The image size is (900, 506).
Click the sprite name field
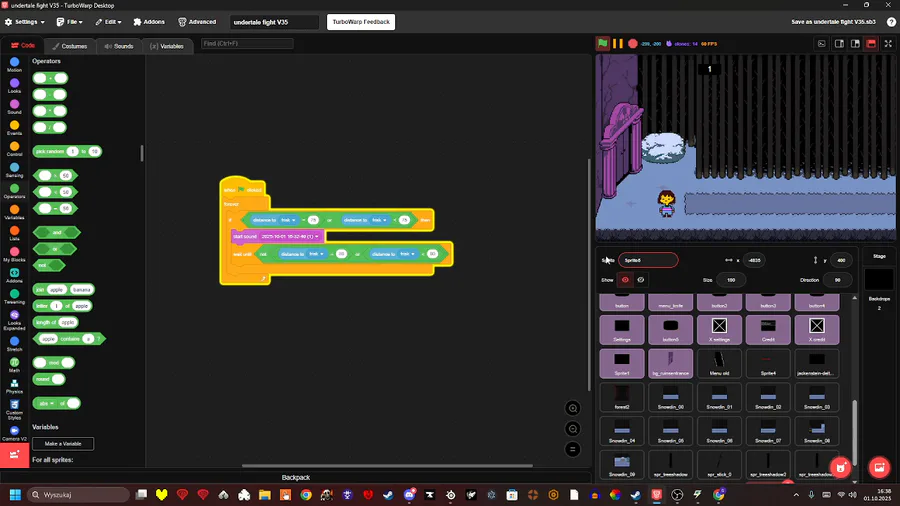648,260
